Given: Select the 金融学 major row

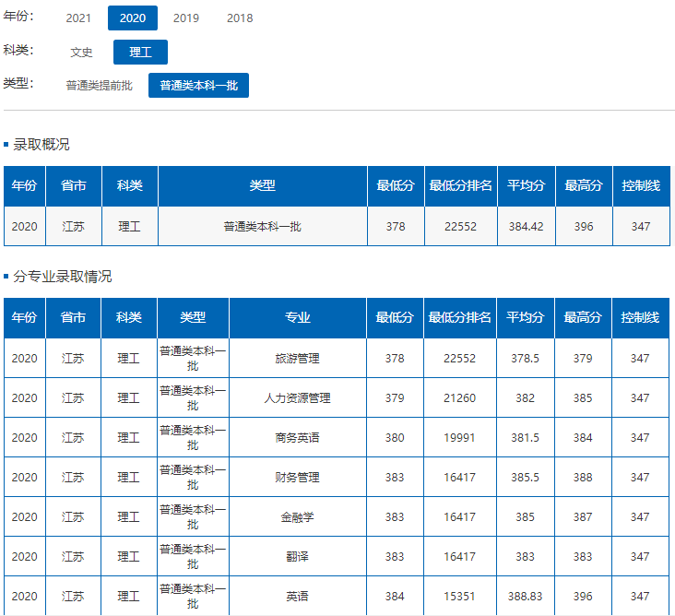Looking at the screenshot, I should [x=297, y=517].
